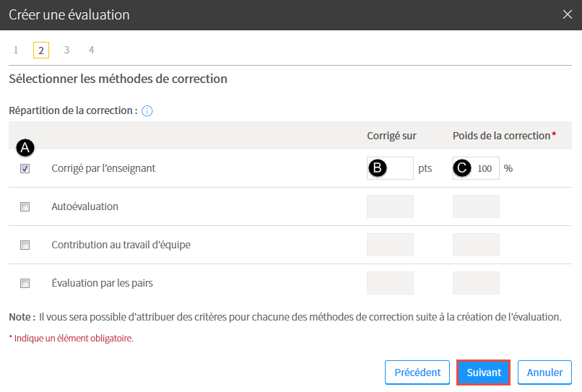Click the Suivant button
Screen dimensions: 582x392
coord(483,373)
